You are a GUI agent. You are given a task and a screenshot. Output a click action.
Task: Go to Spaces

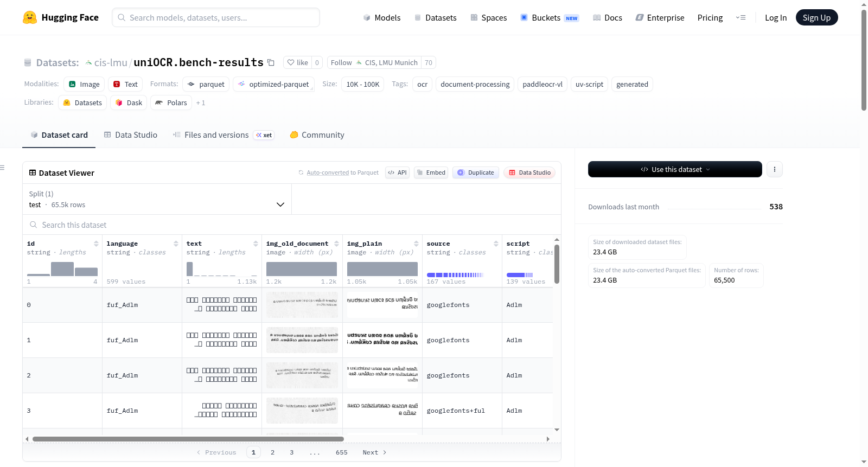488,17
